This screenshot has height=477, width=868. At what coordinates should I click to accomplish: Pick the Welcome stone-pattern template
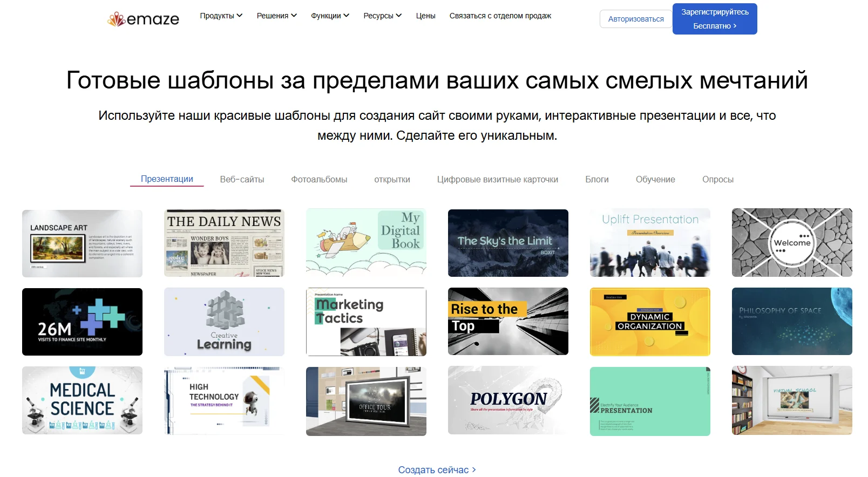click(x=792, y=243)
